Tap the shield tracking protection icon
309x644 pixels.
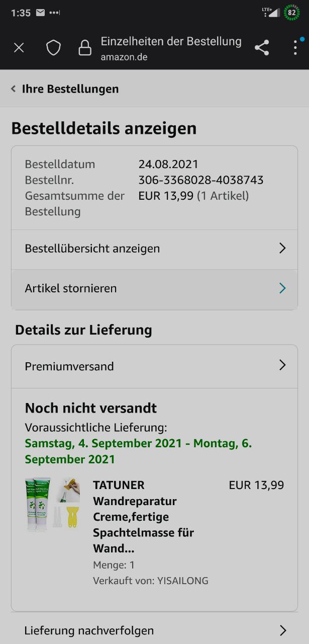(x=53, y=48)
